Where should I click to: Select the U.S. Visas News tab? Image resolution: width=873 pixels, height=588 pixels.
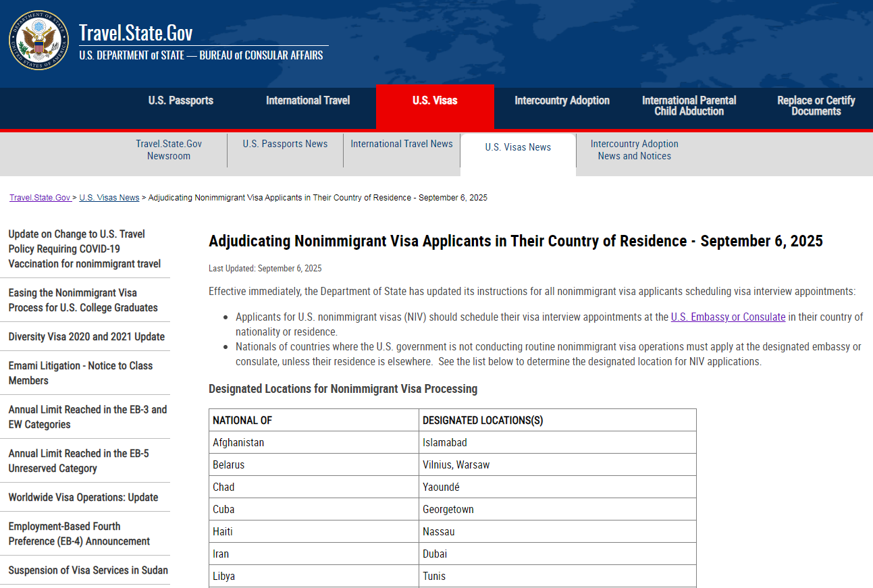click(x=518, y=147)
